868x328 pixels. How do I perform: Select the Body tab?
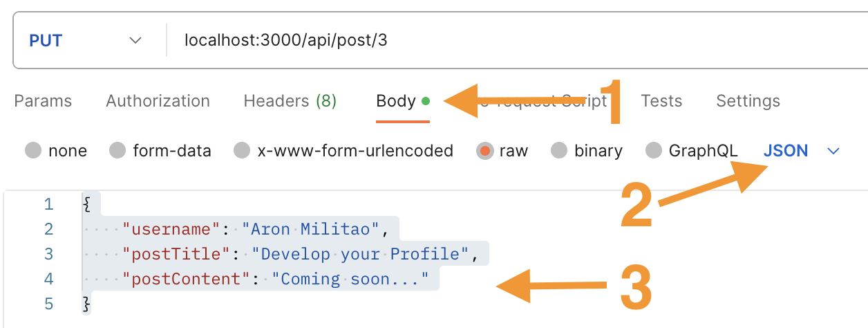tap(396, 101)
